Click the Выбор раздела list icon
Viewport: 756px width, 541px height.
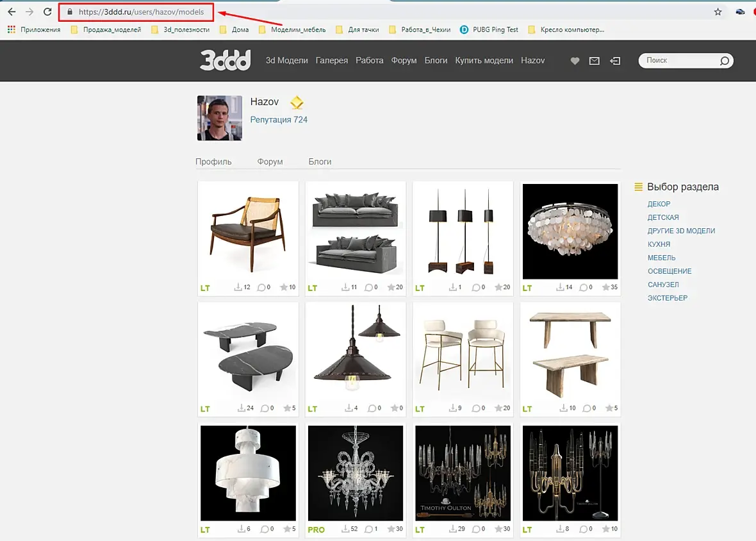(x=638, y=187)
